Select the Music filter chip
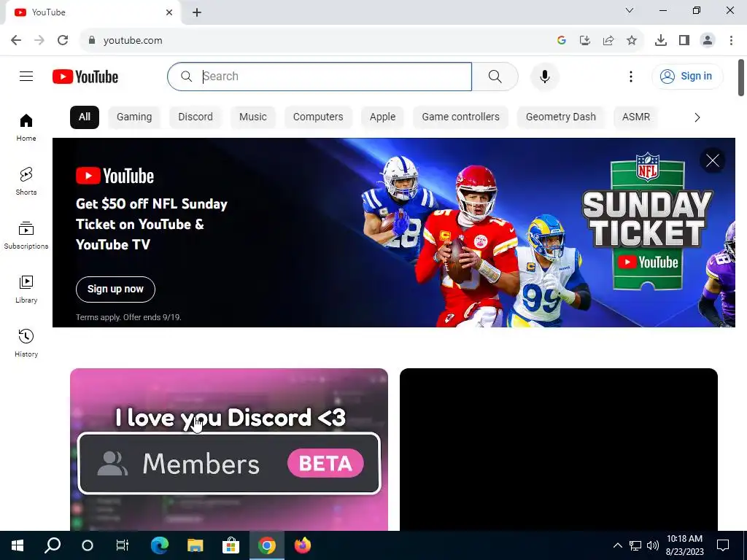Screen dimensions: 747x560 [x=253, y=117]
